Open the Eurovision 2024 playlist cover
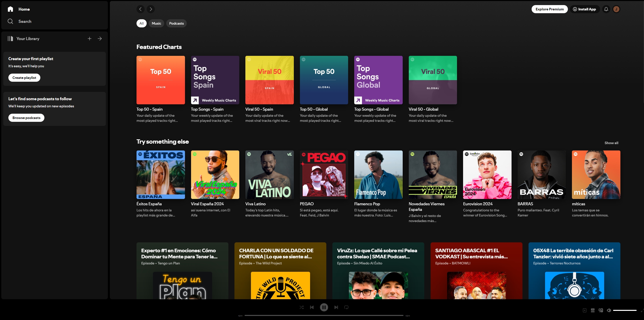644x320 pixels. [487, 175]
